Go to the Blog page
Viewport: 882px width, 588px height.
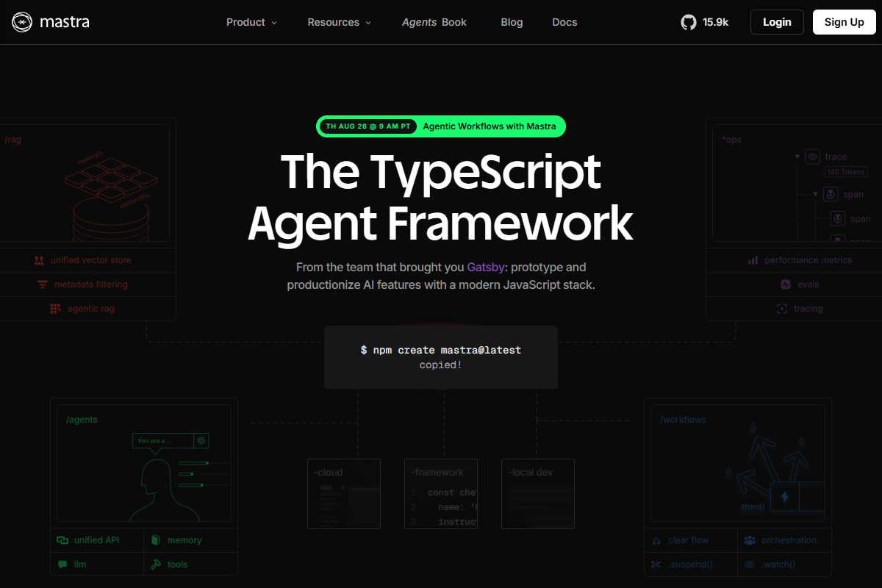pos(512,22)
